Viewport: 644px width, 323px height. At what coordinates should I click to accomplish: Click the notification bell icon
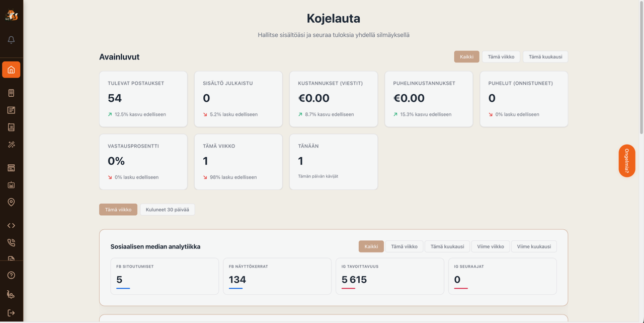pyautogui.click(x=11, y=39)
